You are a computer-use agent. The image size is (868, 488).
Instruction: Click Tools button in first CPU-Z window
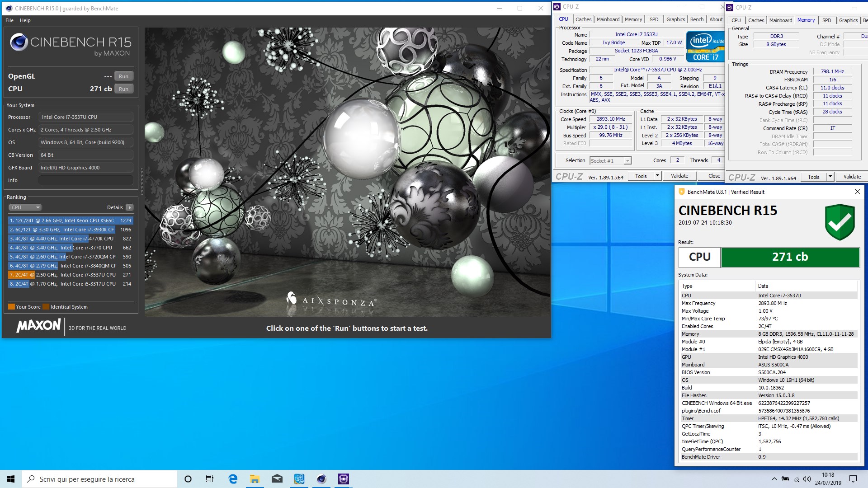click(x=641, y=176)
